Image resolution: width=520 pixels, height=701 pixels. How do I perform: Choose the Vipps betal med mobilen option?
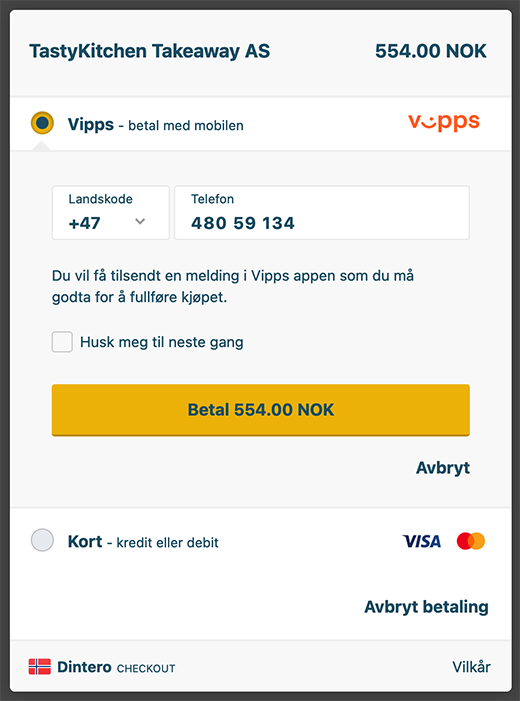[261, 123]
